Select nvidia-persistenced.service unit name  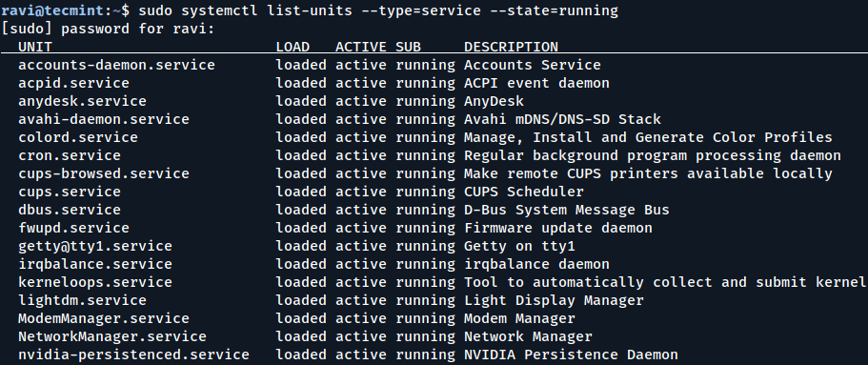click(134, 355)
